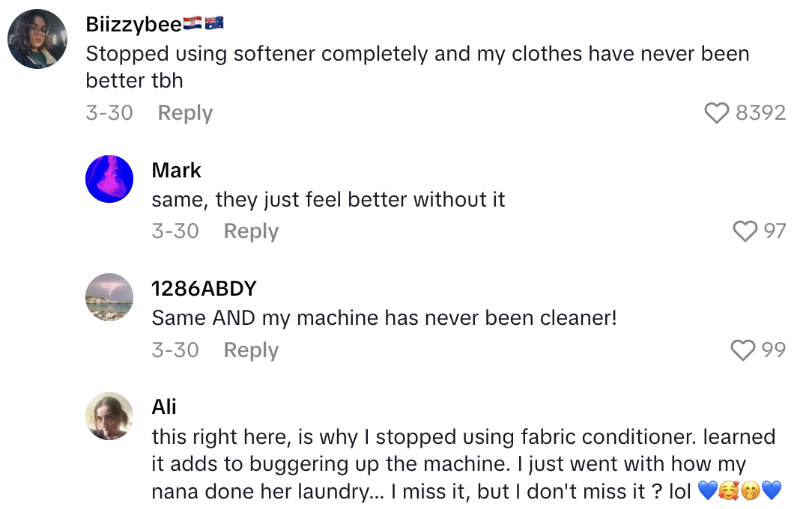Open Mark's pink jellyfish avatar
The image size is (812, 509).
point(109,179)
